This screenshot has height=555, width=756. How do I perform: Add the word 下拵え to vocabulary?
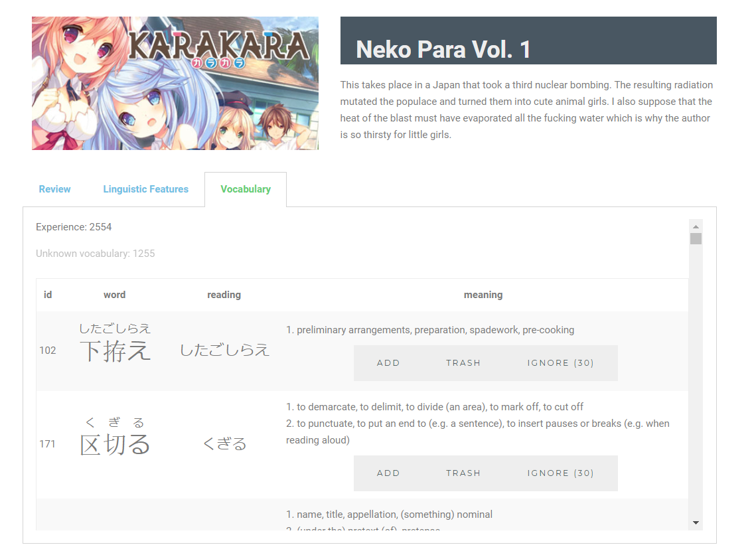coord(388,363)
